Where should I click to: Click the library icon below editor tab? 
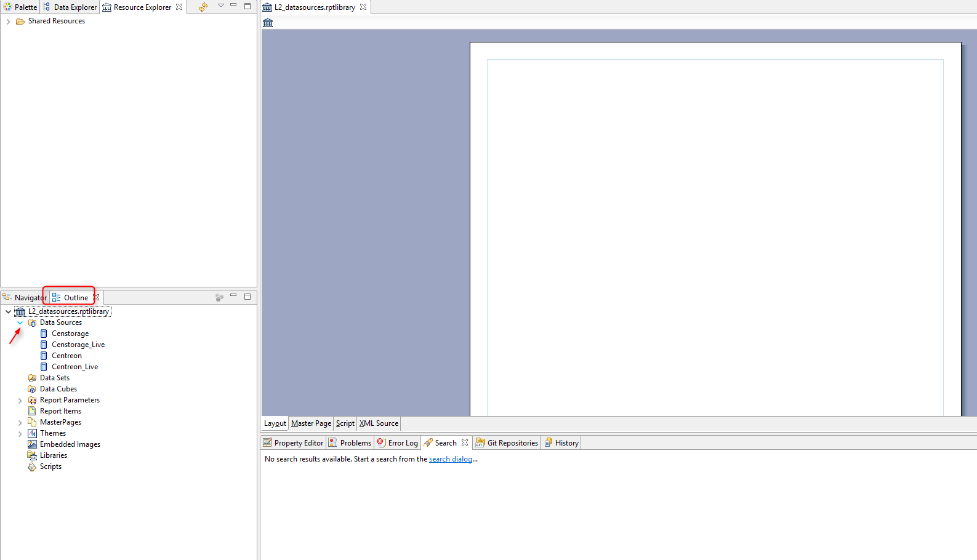[x=268, y=23]
